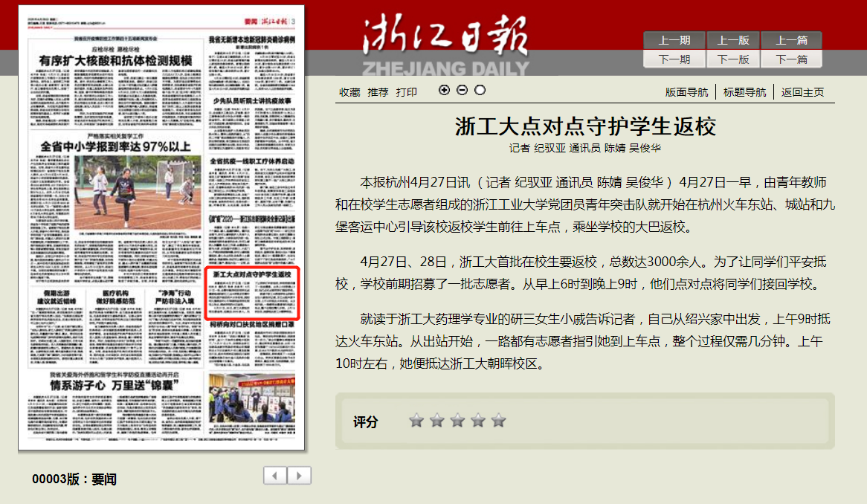Open 净海行动严防非法入境 article on page image
The width and height of the screenshot is (867, 504).
point(174,297)
